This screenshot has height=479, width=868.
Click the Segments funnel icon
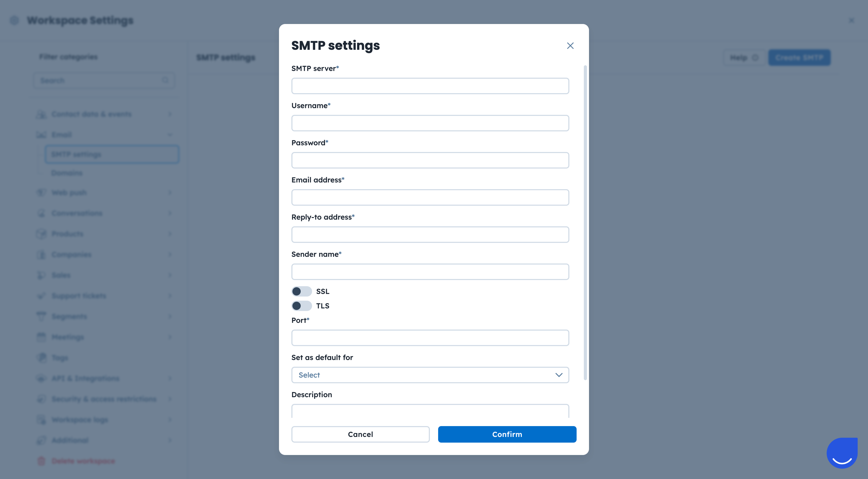click(x=41, y=316)
